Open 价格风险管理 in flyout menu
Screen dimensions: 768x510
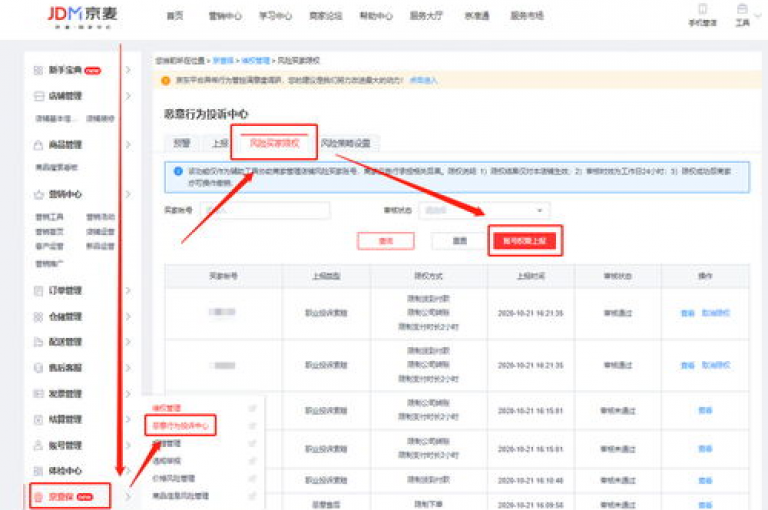pyautogui.click(x=174, y=479)
